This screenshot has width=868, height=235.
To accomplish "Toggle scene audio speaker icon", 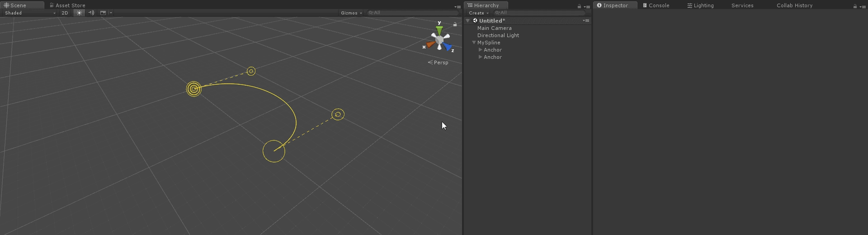I will click(x=91, y=13).
